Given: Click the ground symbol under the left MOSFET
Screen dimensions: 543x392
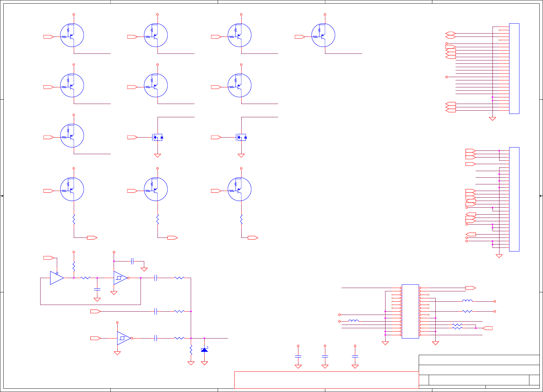Looking at the screenshot, I should pyautogui.click(x=158, y=155).
